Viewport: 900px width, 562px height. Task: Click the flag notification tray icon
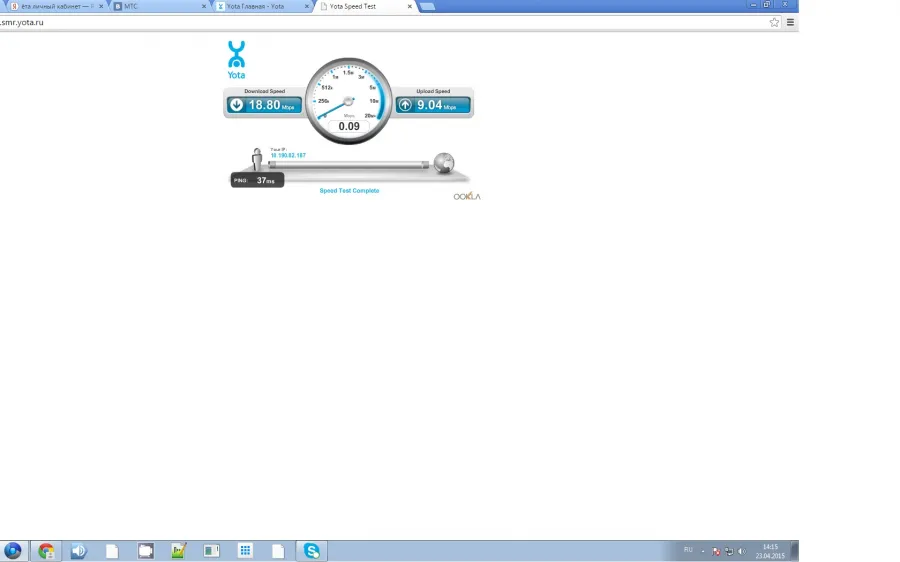pos(716,552)
